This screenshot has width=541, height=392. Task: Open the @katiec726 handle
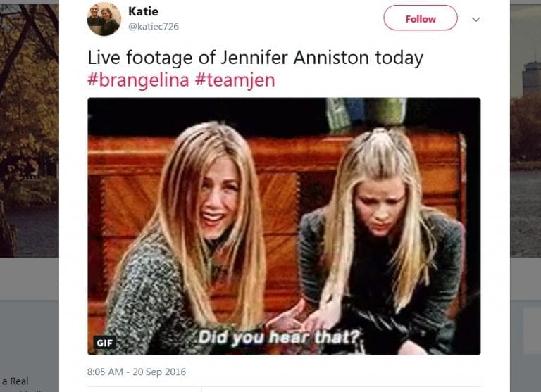(x=154, y=27)
